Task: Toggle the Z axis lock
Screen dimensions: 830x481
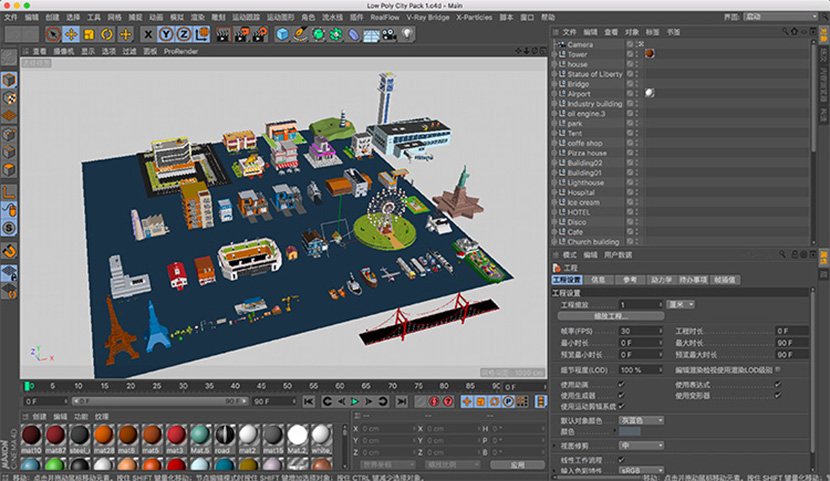Action: pyautogui.click(x=184, y=34)
